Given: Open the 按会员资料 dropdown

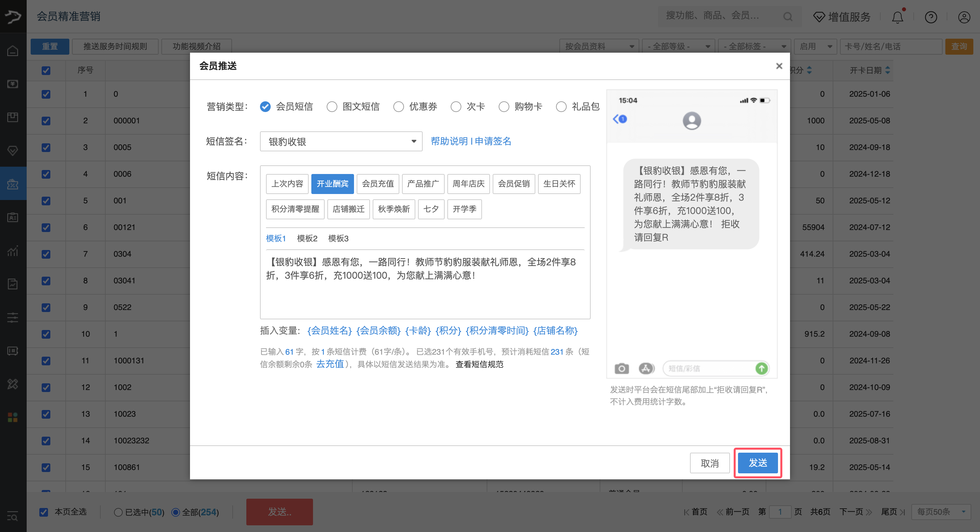Looking at the screenshot, I should click(600, 46).
